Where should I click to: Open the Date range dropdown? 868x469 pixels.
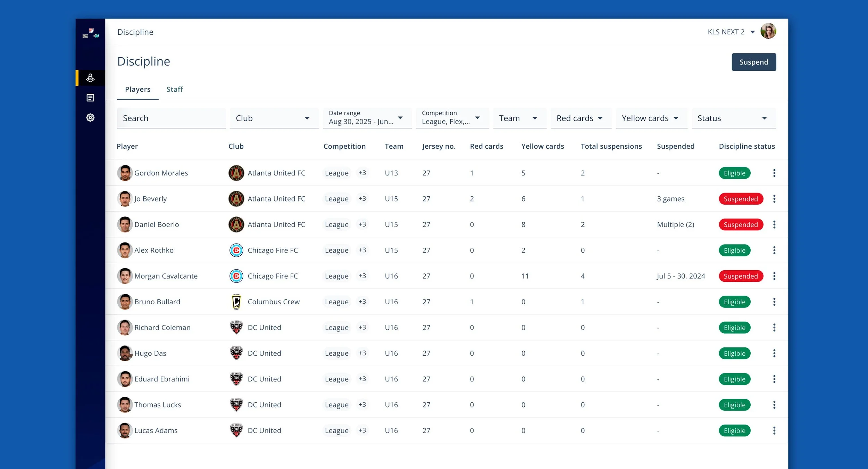tap(367, 118)
